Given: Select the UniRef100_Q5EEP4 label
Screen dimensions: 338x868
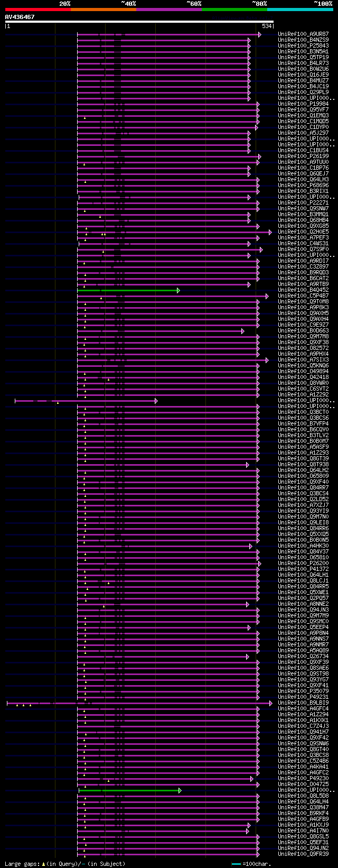Looking at the screenshot, I should point(303,627).
